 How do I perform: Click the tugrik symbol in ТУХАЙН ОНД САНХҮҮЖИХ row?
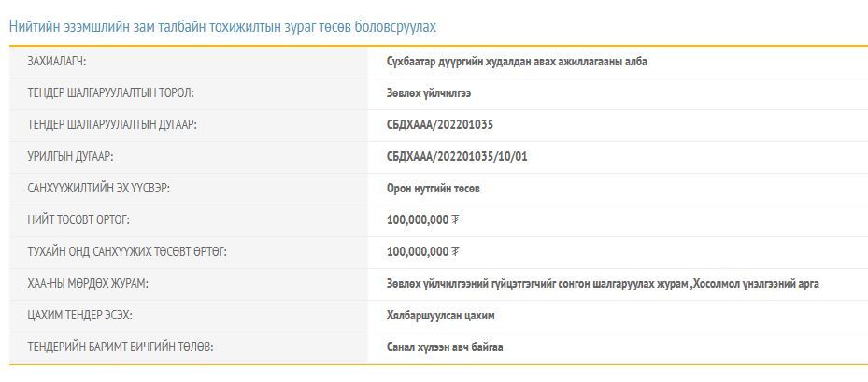456,252
